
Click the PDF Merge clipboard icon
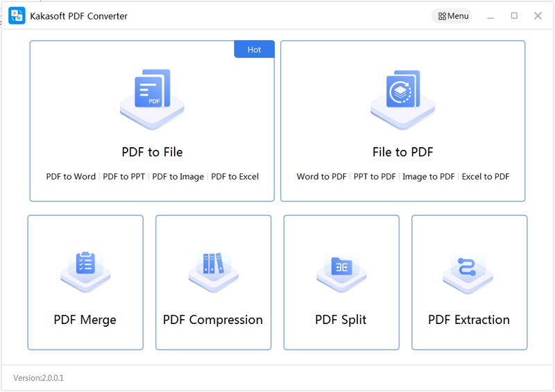tap(85, 272)
